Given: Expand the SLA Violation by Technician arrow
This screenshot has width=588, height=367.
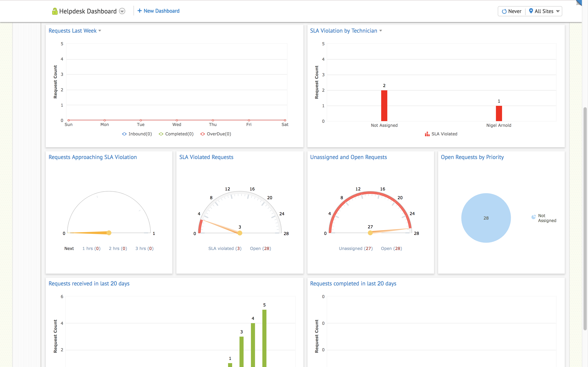Looking at the screenshot, I should [381, 31].
